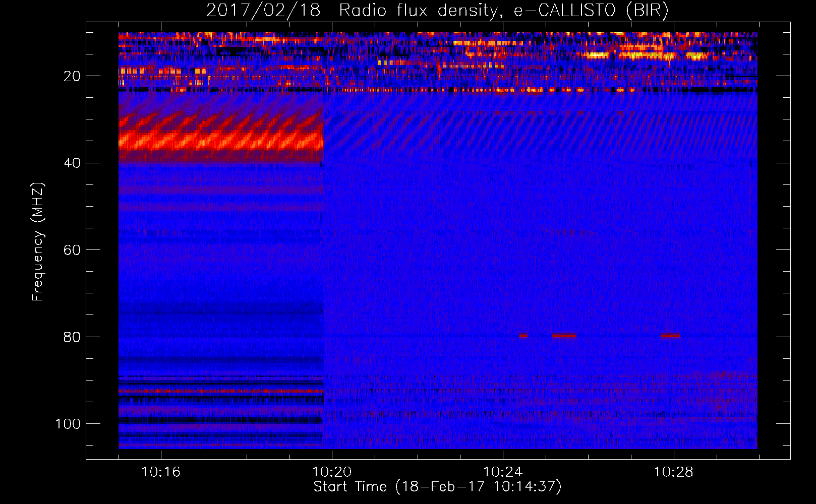Click the 10:20 time tick label
The width and height of the screenshot is (816, 504).
pyautogui.click(x=332, y=472)
